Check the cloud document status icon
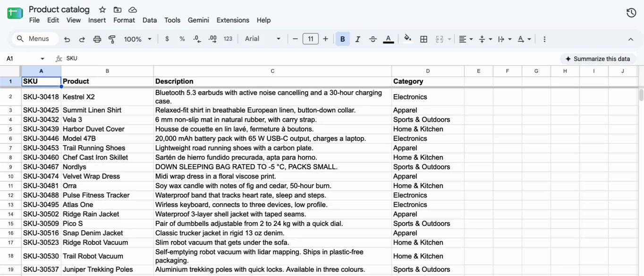The height and width of the screenshot is (276, 644). 133,10
